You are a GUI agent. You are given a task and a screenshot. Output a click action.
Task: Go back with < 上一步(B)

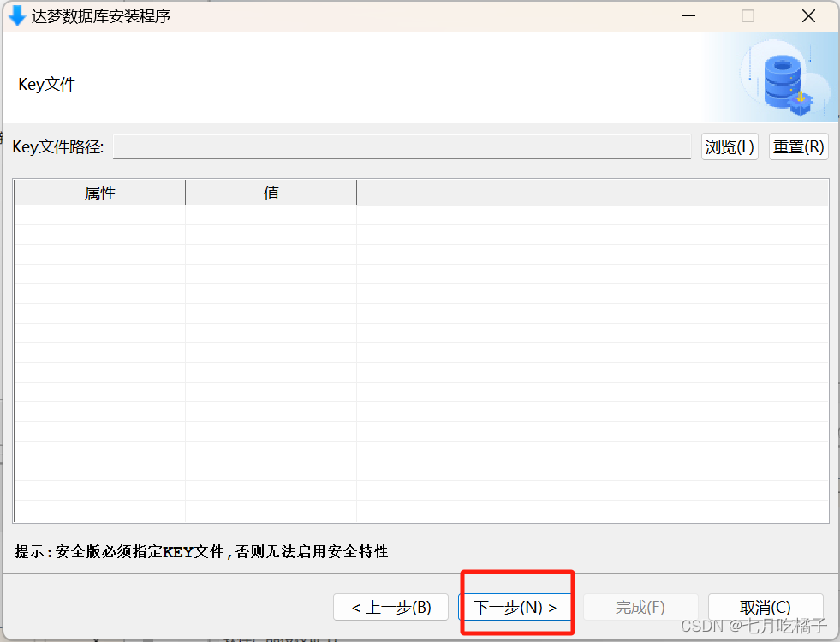pos(390,607)
